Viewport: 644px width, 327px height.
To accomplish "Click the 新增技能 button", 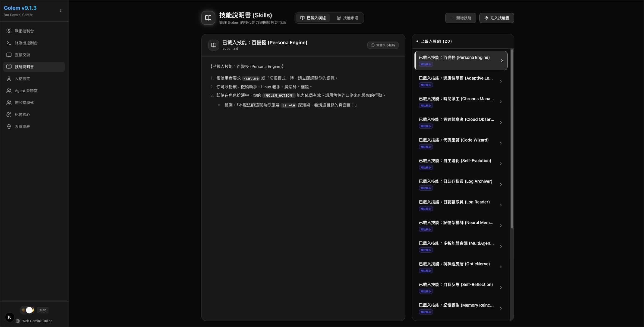I will 460,18.
